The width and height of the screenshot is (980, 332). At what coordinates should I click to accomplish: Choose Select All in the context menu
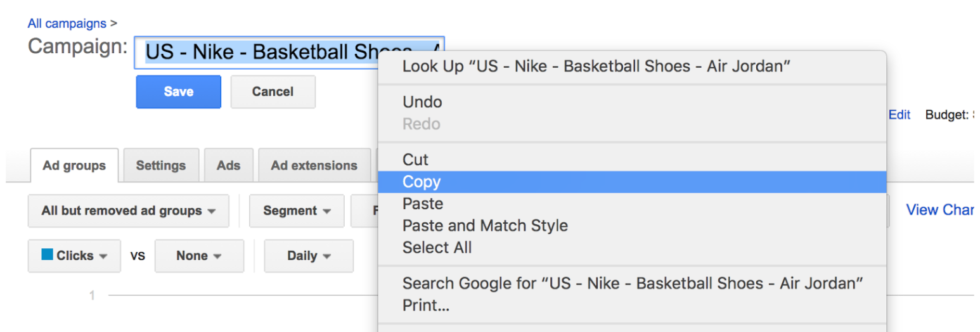437,248
